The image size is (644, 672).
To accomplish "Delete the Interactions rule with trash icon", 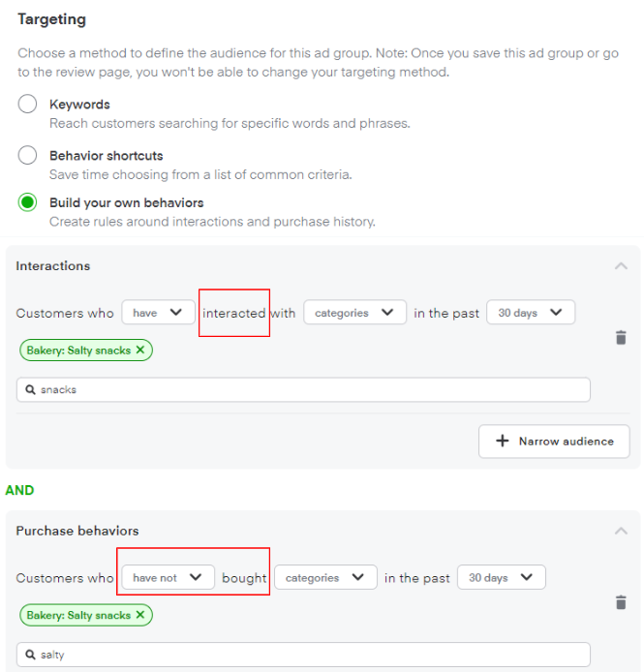I will [x=621, y=338].
